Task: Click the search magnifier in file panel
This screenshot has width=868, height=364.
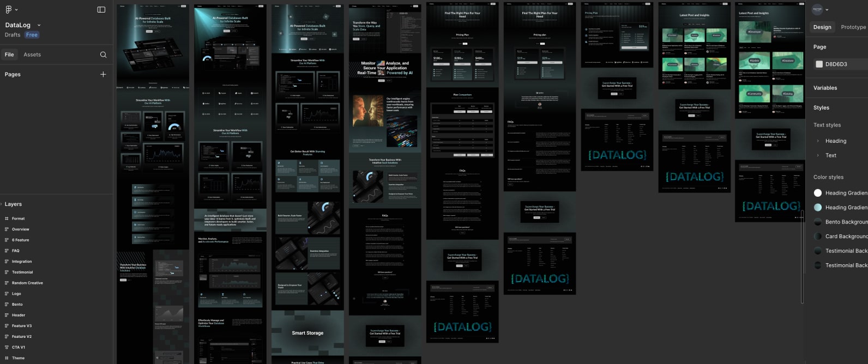Action: point(103,54)
